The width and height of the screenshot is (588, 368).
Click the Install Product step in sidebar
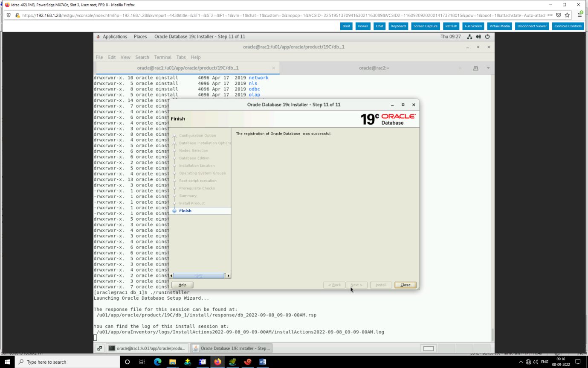(192, 203)
